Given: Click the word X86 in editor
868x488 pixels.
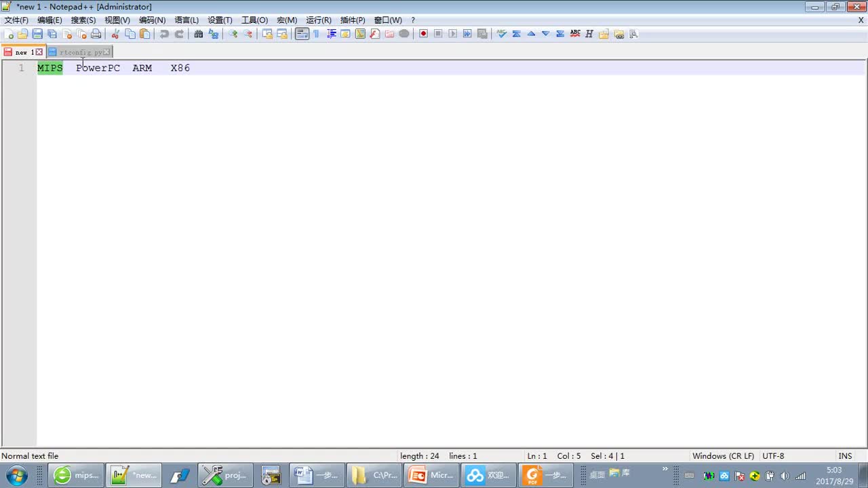Looking at the screenshot, I should pos(180,68).
